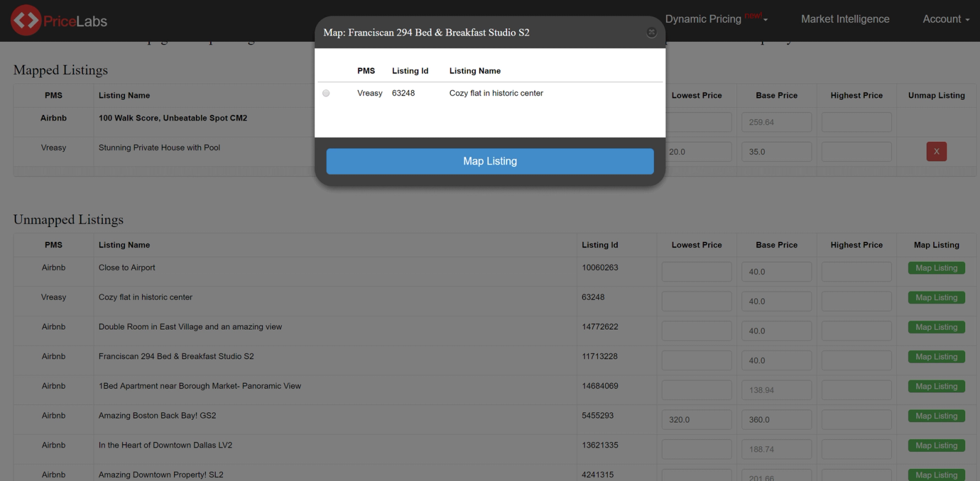Screen dimensions: 980x481
Task: Close the Map listing dialog
Action: click(652, 32)
